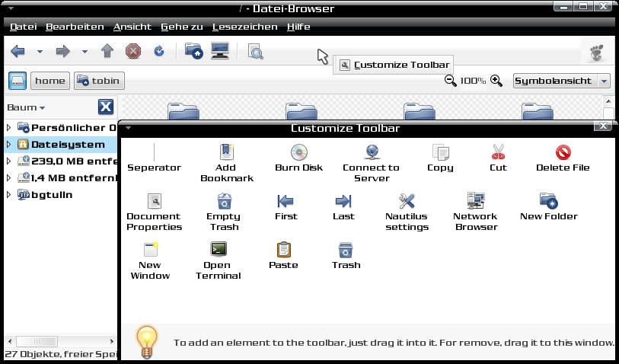Viewport: 619px width, 364px height.
Task: Toggle the location bar drive button
Action: click(18, 81)
